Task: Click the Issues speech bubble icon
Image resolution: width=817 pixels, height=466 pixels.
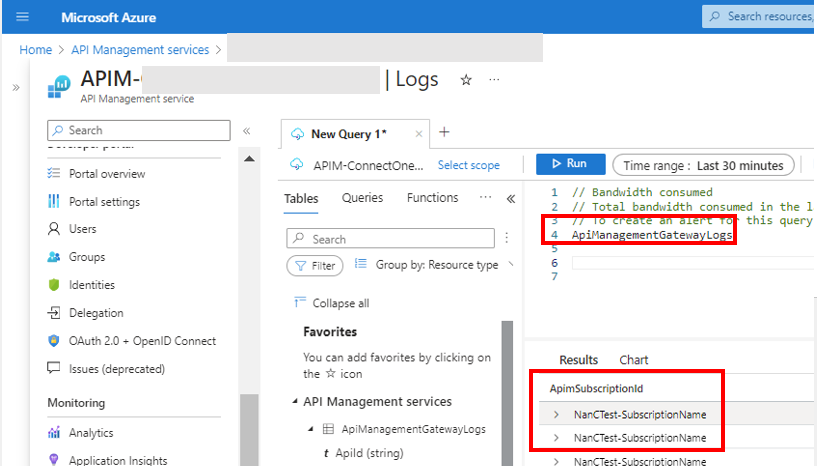Action: (x=54, y=368)
